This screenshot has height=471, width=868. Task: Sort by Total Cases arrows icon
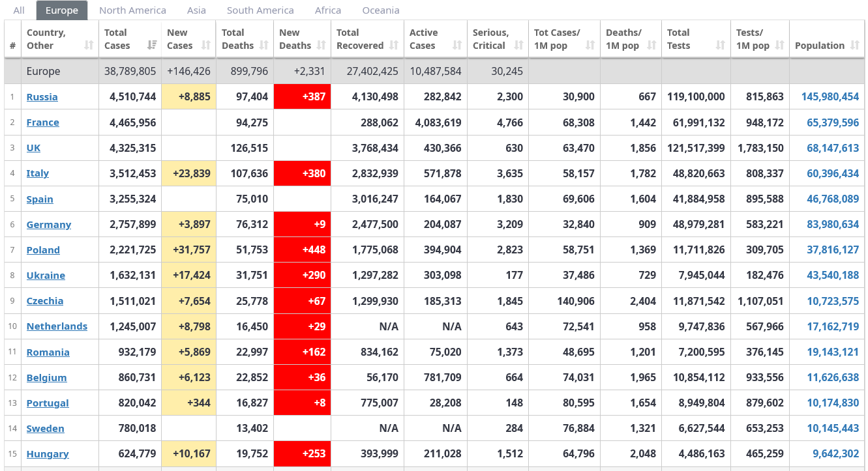pyautogui.click(x=152, y=46)
